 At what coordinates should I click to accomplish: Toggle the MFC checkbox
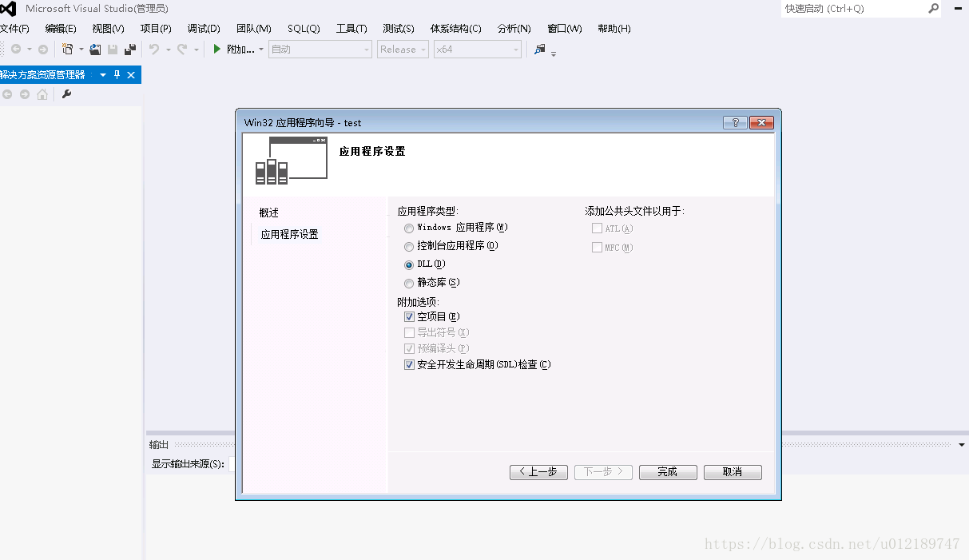click(x=597, y=248)
